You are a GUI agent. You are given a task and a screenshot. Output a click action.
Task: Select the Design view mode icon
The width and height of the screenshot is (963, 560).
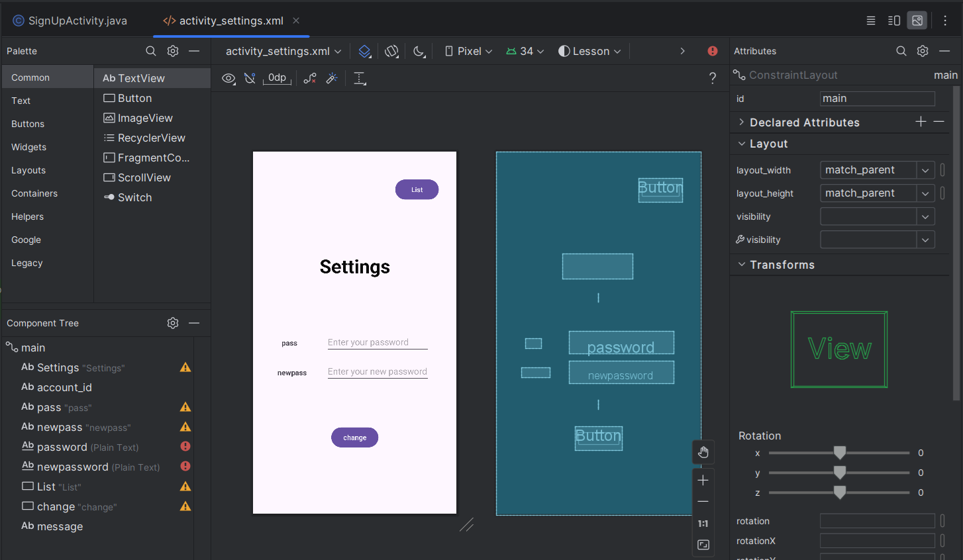coord(917,21)
